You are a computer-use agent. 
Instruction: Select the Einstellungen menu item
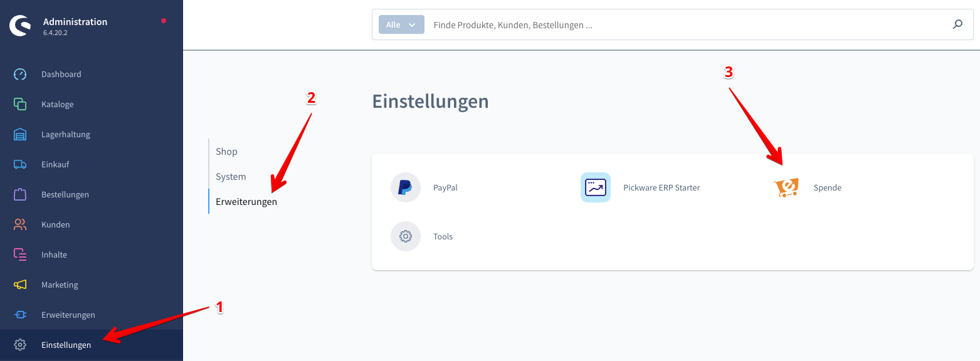click(66, 345)
